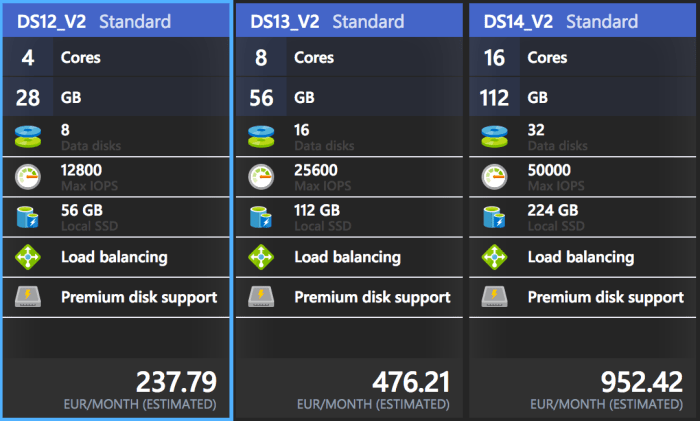Click the DS14_V2 data disks icon
The width and height of the screenshot is (700, 421).
(x=494, y=136)
